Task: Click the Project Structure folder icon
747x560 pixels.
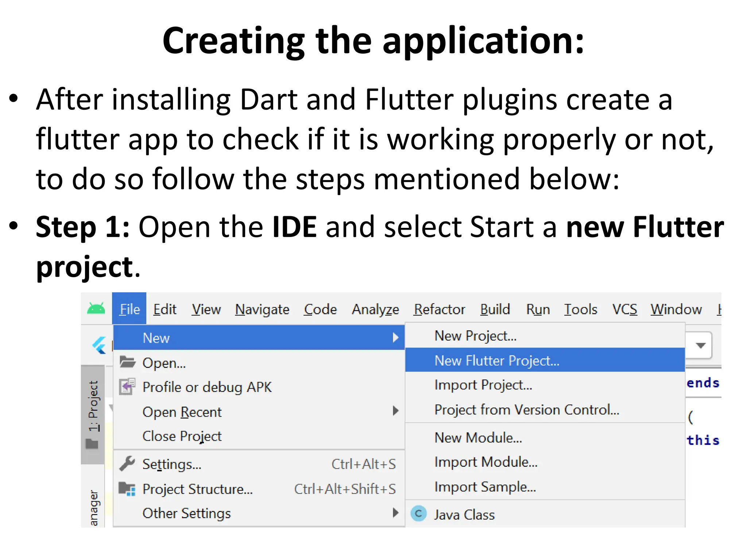Action: coord(127,489)
